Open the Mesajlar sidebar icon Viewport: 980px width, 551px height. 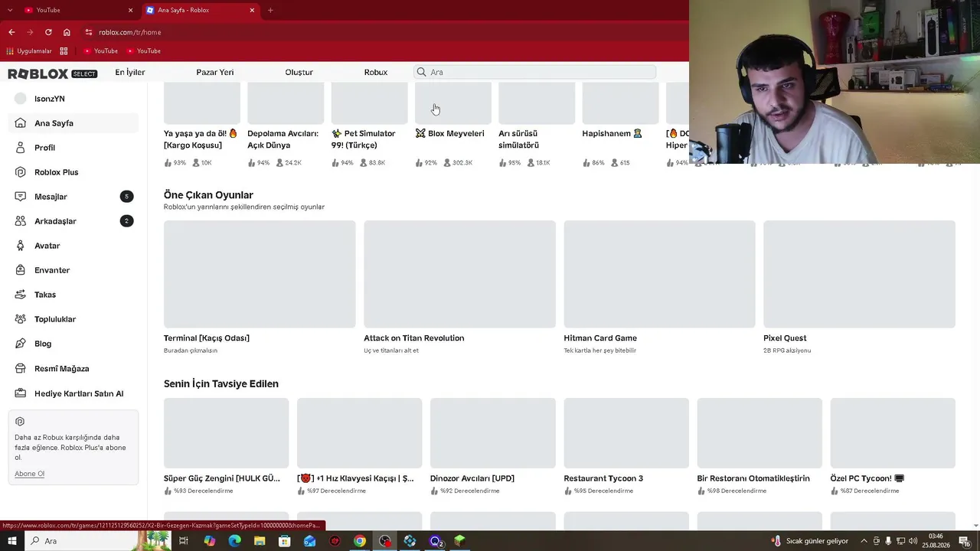tap(21, 197)
